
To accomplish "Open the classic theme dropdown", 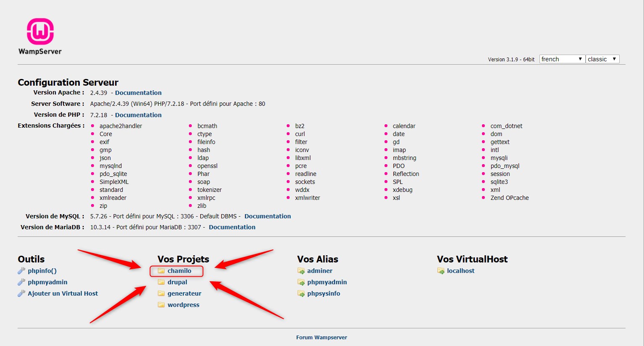I will pos(602,59).
